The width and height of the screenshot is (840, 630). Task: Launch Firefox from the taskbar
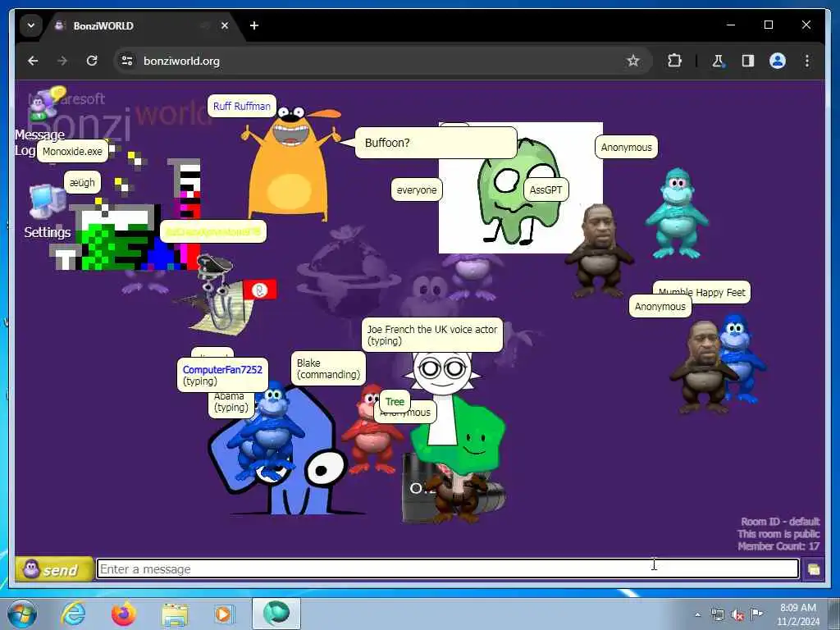tap(124, 614)
